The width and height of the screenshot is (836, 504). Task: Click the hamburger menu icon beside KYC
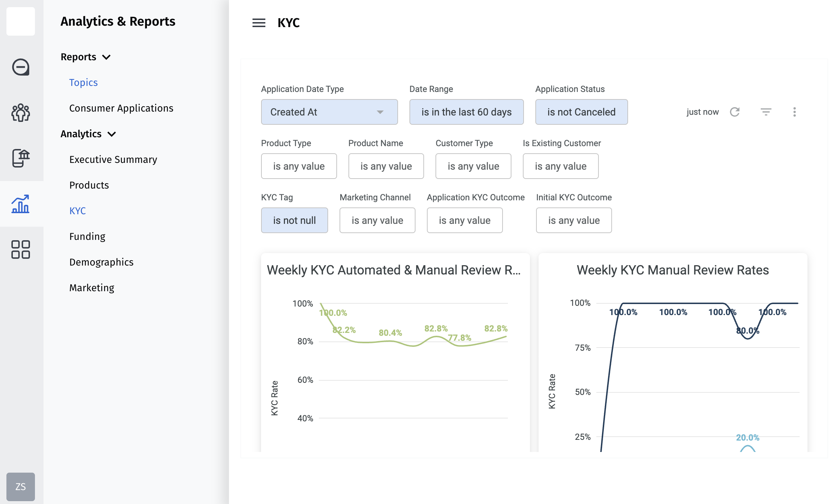click(x=259, y=23)
